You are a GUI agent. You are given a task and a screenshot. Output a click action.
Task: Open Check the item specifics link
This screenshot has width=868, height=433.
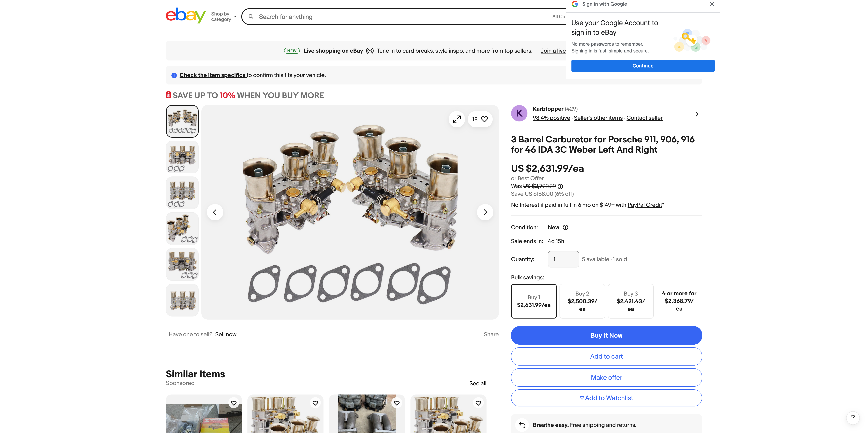(x=212, y=75)
